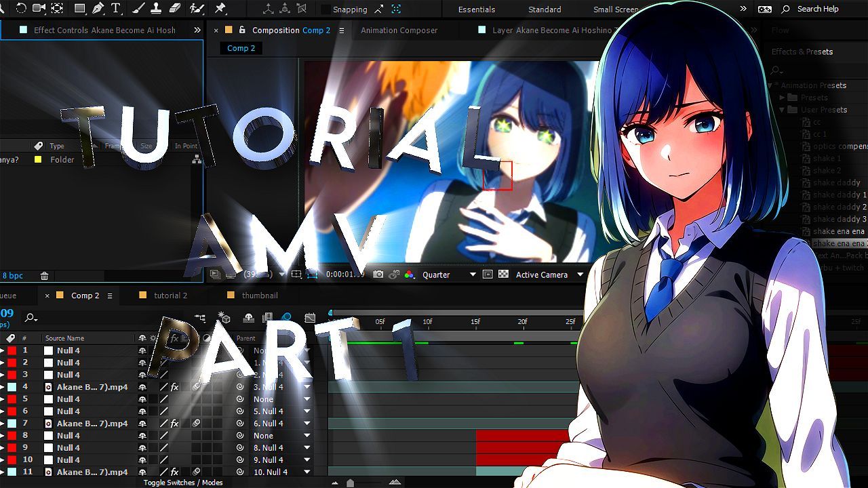Click the 8 bpc color depth button
868x488 pixels.
[12, 276]
